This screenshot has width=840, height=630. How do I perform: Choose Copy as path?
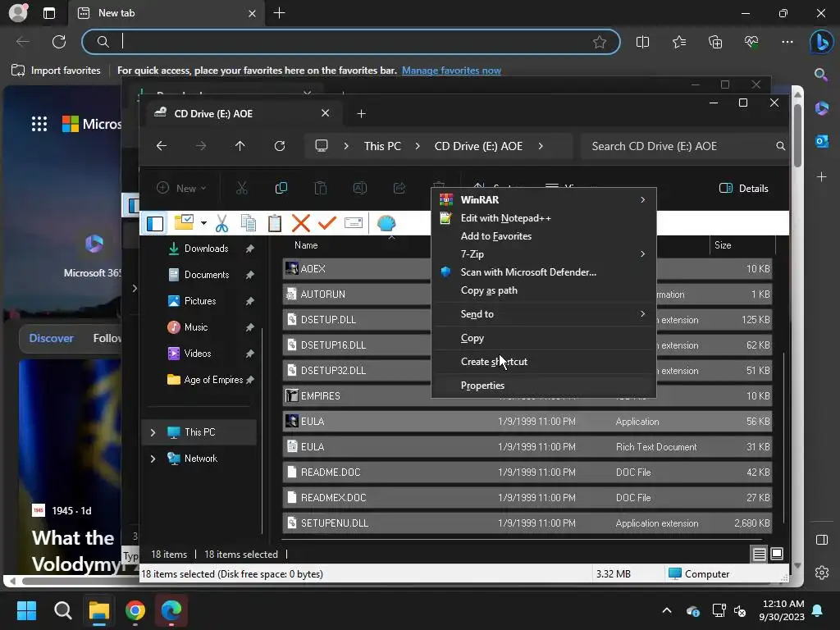(x=544, y=290)
